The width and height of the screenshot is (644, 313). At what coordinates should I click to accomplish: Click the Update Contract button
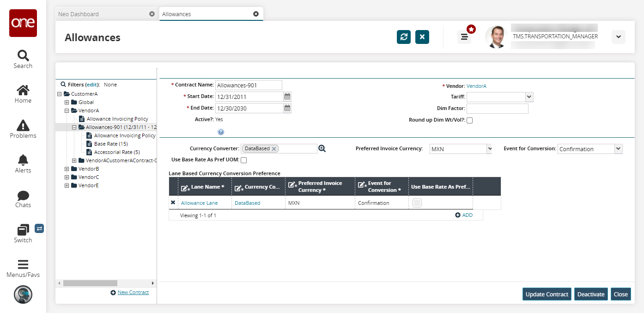(547, 294)
